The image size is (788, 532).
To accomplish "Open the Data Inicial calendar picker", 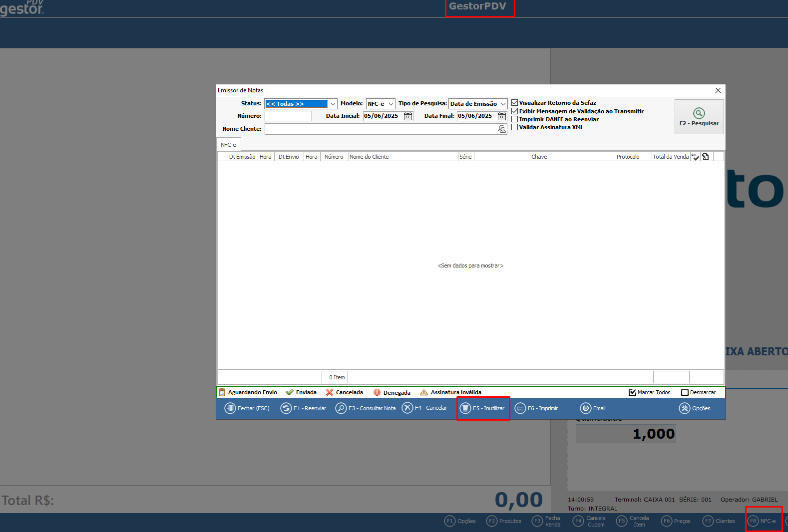I will (x=408, y=116).
